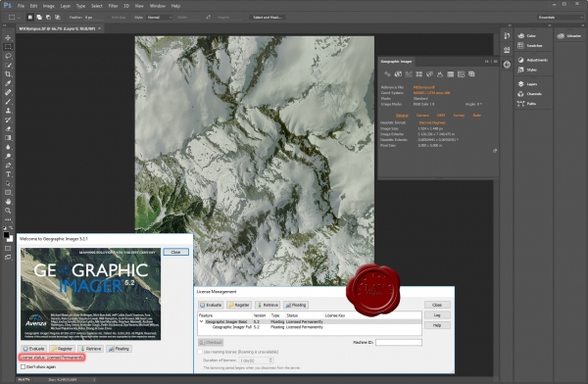The height and width of the screenshot is (384, 588).
Task: Select the Path Selection tool
Action: pyautogui.click(x=8, y=183)
